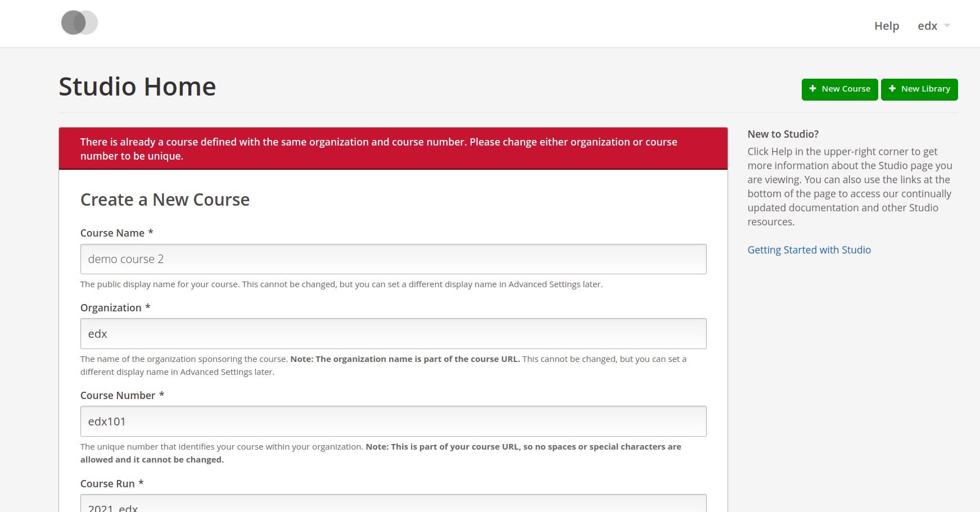Click the Studio logo in the header
The width and height of the screenshot is (980, 512).
click(79, 22)
